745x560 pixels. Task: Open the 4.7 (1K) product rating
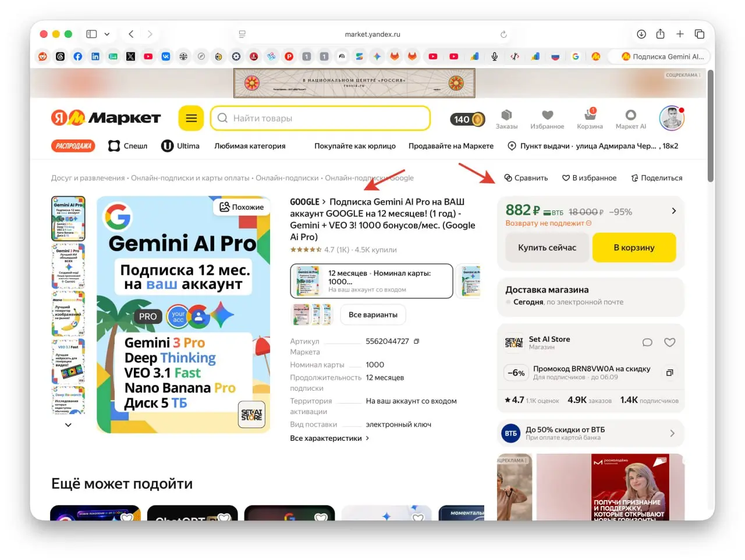click(320, 249)
